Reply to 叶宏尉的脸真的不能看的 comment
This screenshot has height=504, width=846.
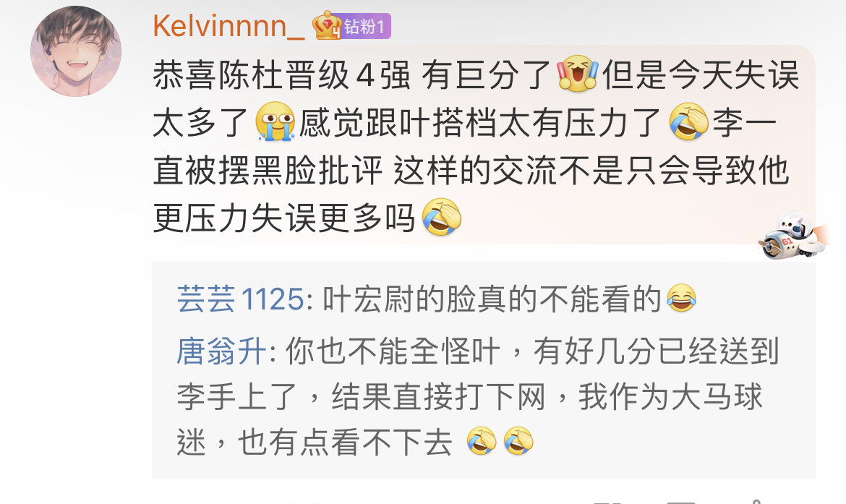pos(492,299)
